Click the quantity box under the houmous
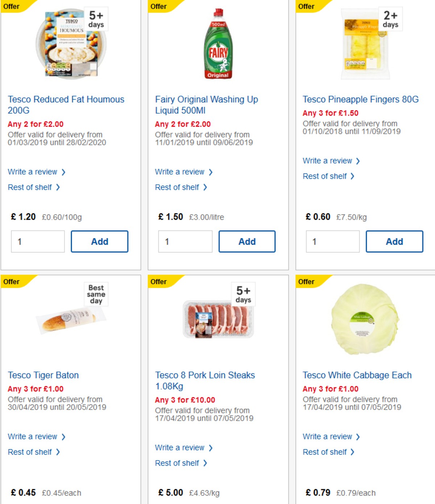 click(x=37, y=241)
